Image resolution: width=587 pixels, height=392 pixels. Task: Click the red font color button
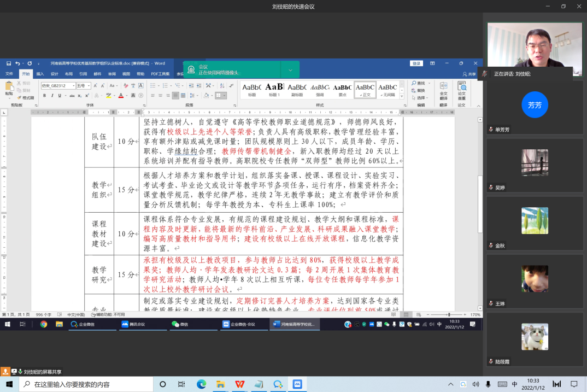pos(121,96)
